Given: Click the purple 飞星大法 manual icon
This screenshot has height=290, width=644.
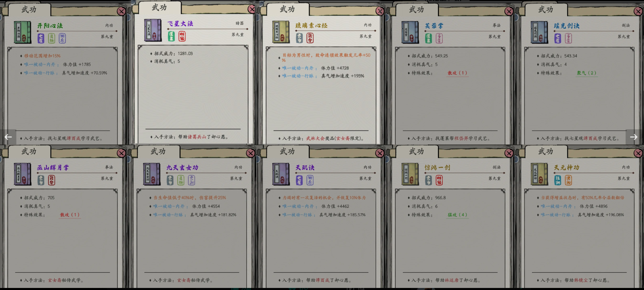Looking at the screenshot, I should point(153,30).
